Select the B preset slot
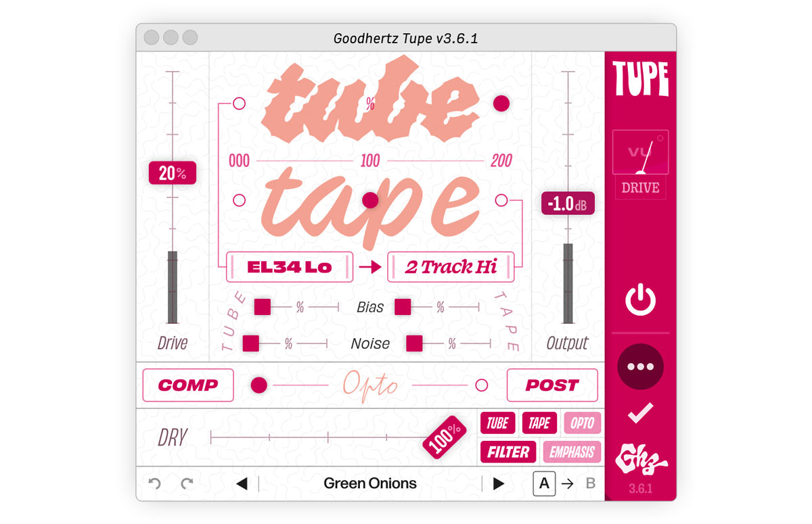Screen dimensions: 812x524 click(590, 483)
